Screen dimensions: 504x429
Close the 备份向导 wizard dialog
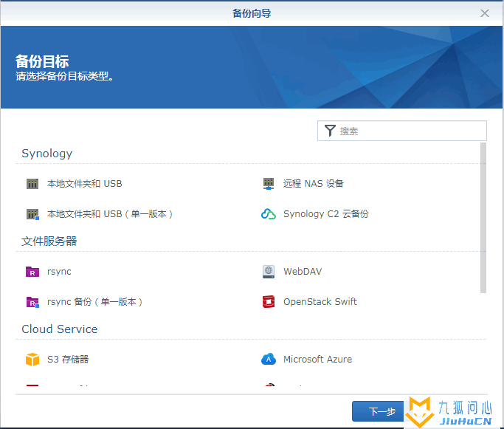485,13
